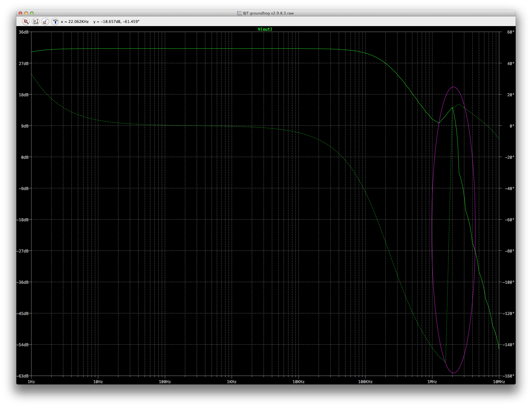Click the V(out) trace label
532x407 pixels.
pyautogui.click(x=265, y=29)
